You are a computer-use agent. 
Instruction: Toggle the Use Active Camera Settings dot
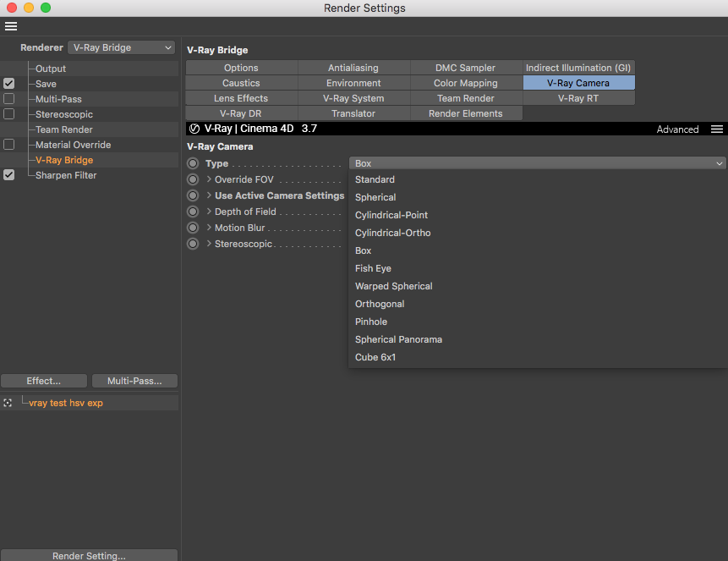pyautogui.click(x=193, y=195)
